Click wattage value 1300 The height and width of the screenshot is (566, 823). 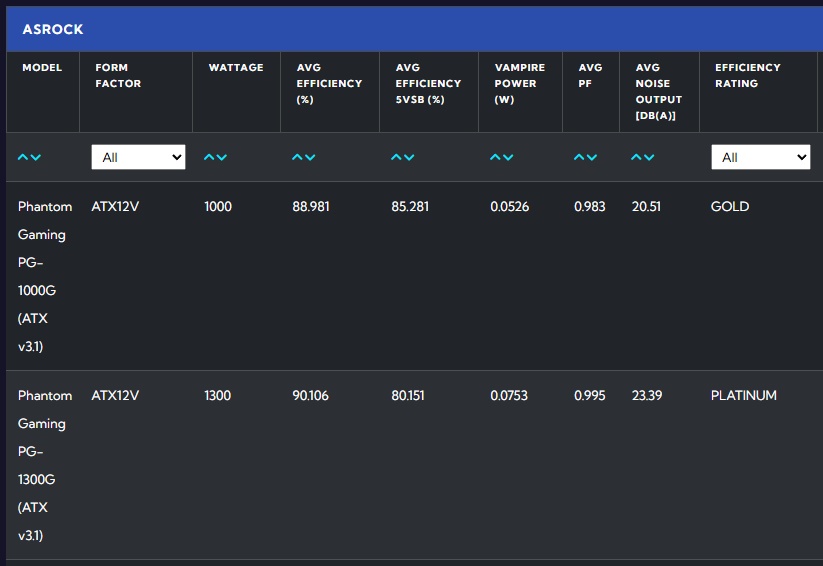[x=217, y=395]
